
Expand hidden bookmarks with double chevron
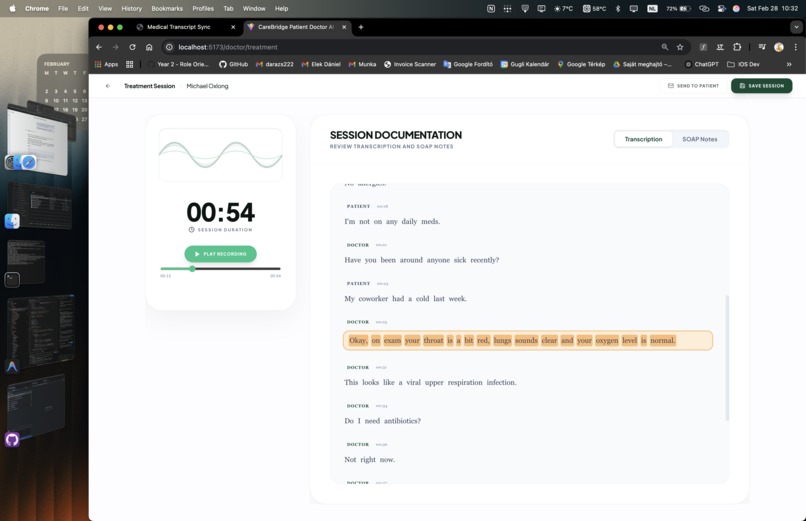pos(789,64)
